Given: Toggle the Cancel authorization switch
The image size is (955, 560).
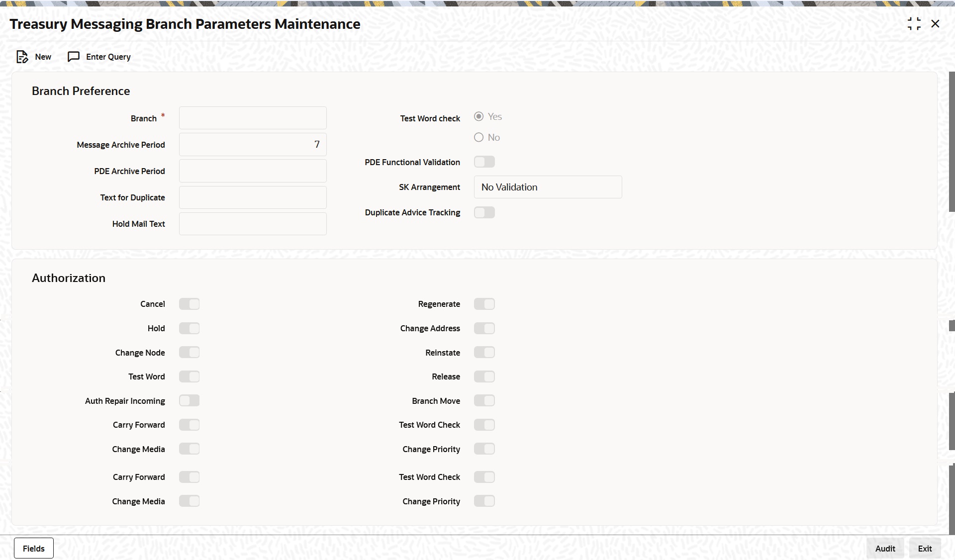Looking at the screenshot, I should pos(189,304).
